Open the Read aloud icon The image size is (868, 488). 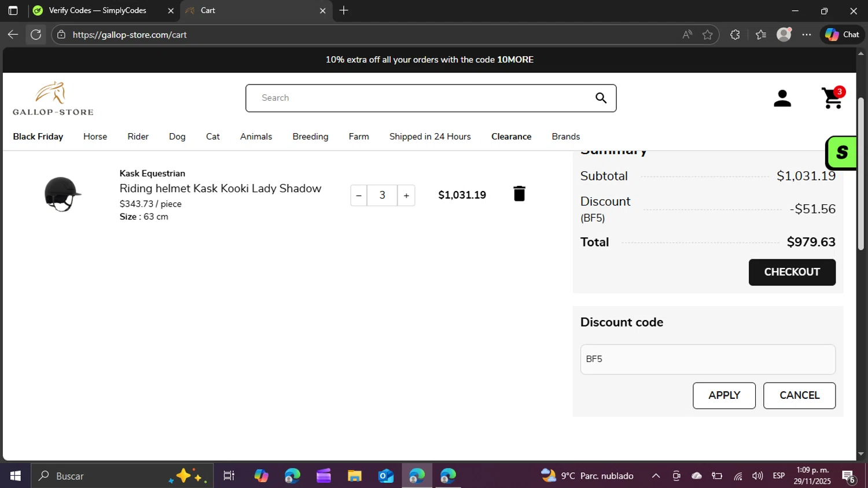coord(687,35)
